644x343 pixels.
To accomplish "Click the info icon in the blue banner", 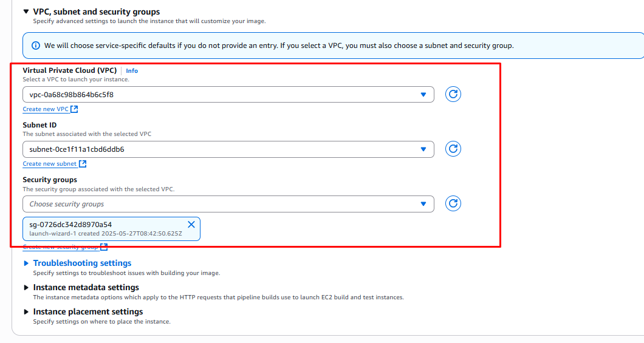I will tap(36, 46).
